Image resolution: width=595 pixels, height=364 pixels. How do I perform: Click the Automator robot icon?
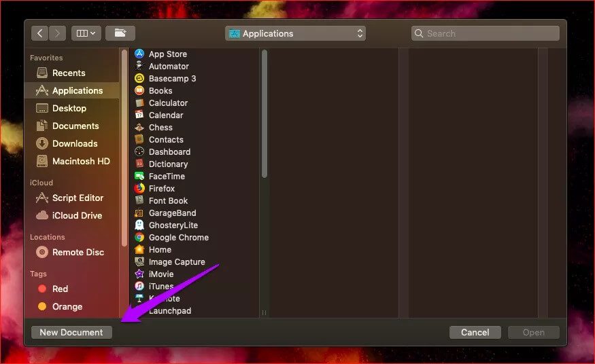(139, 66)
